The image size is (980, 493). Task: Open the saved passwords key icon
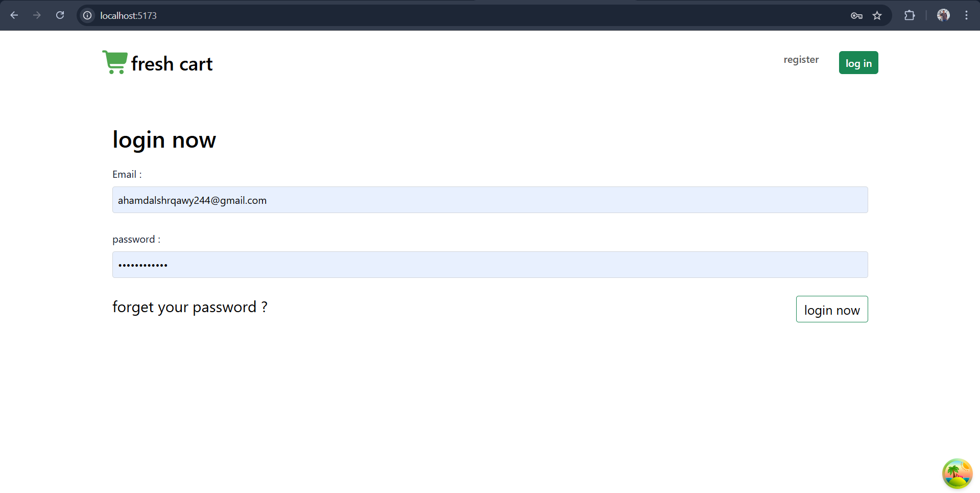point(856,15)
